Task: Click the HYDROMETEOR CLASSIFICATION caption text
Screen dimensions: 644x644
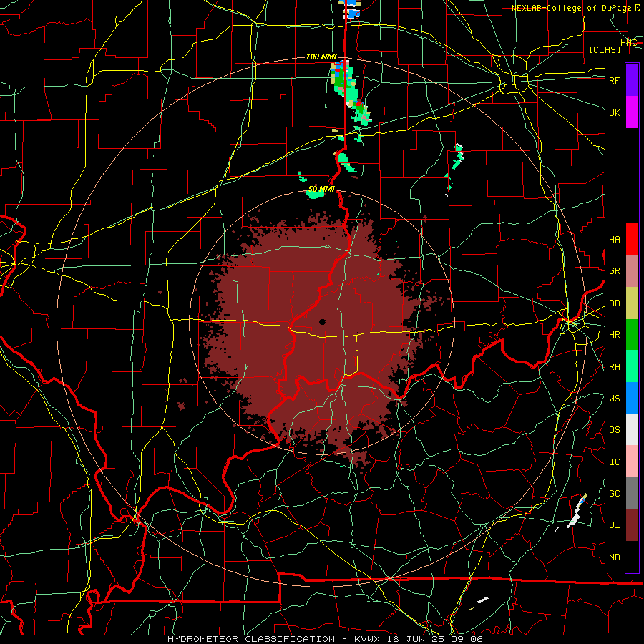Action: pyautogui.click(x=251, y=639)
